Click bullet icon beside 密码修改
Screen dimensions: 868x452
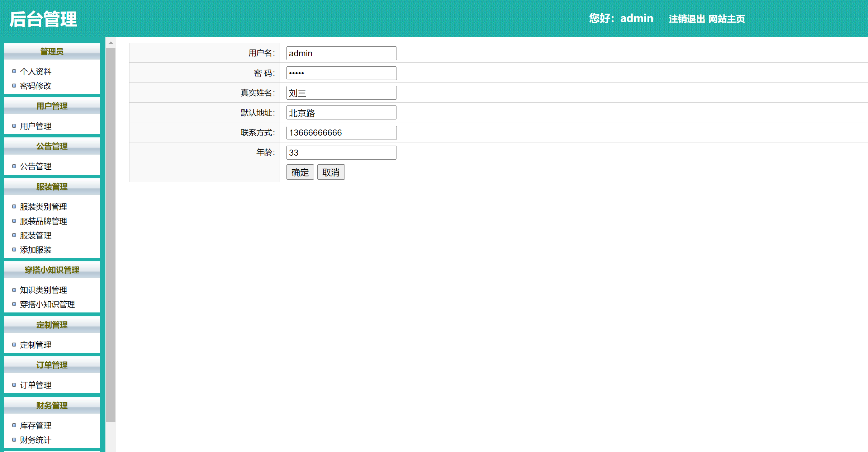click(x=14, y=86)
